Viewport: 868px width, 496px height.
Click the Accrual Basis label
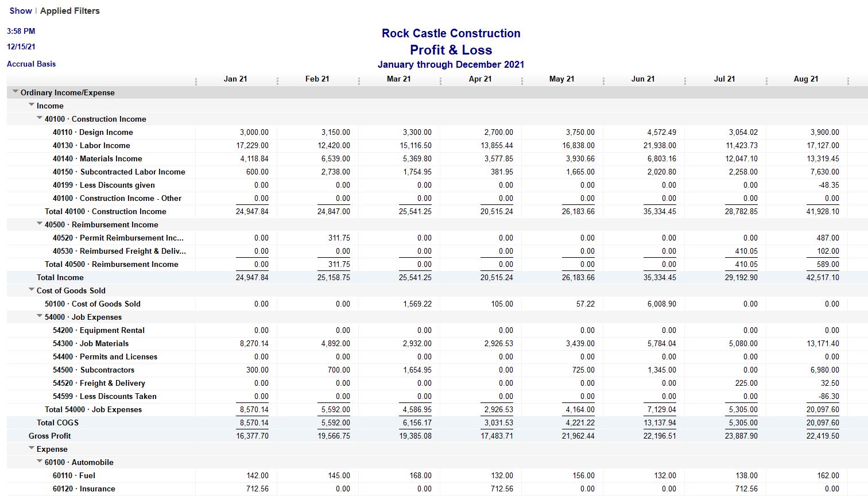pyautogui.click(x=31, y=64)
